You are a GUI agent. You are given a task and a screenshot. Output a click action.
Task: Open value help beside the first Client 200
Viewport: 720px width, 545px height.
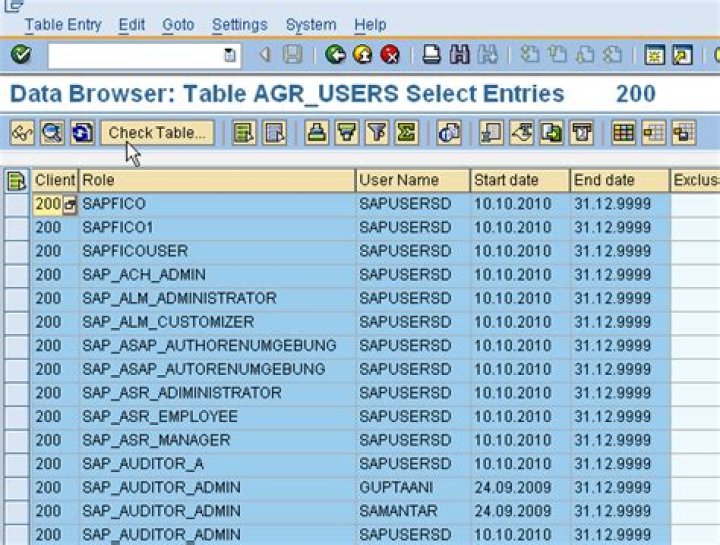69,204
